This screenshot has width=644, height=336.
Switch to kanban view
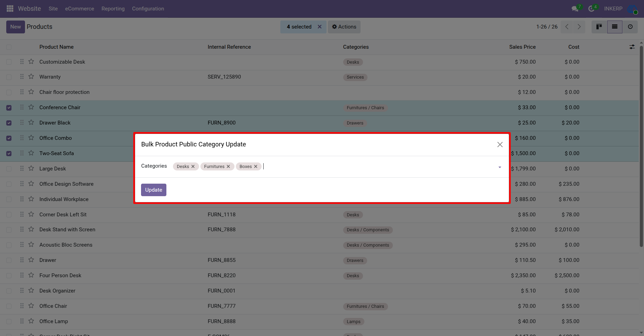tap(599, 27)
